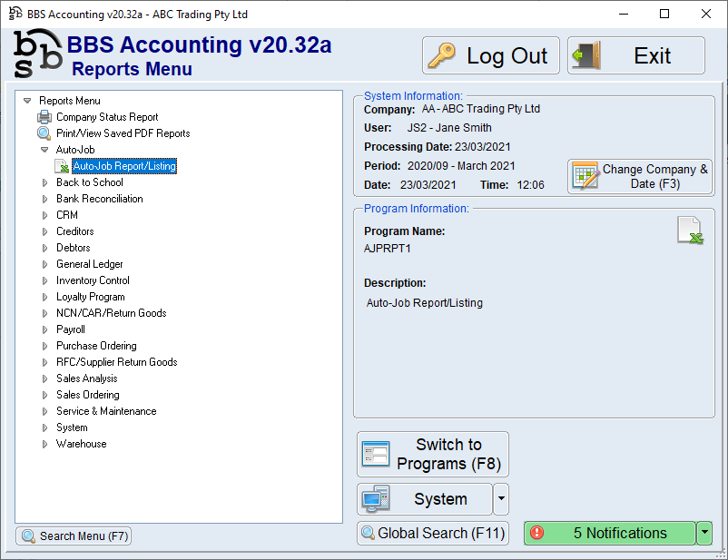728x560 pixels.
Task: Click the BBS logo in the header
Action: [x=38, y=54]
